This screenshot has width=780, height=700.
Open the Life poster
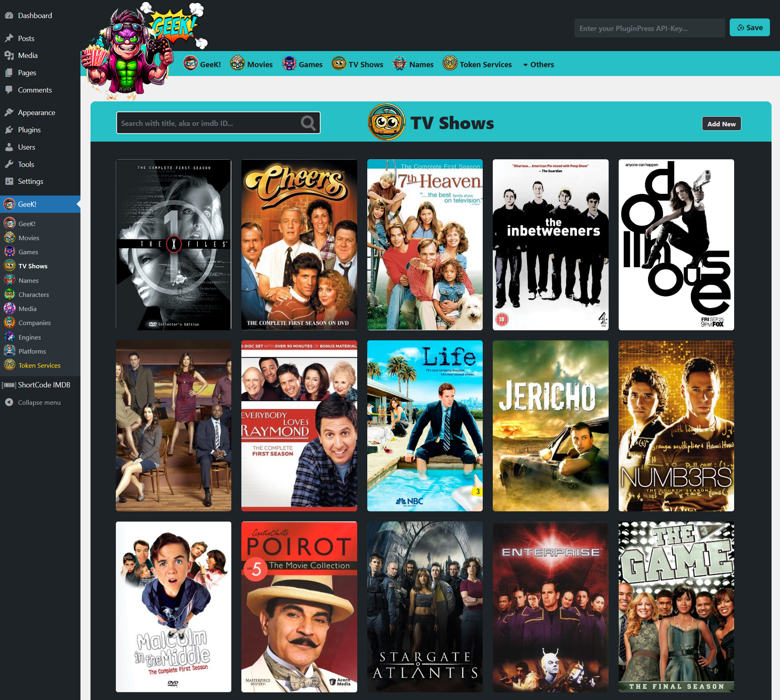pyautogui.click(x=425, y=426)
